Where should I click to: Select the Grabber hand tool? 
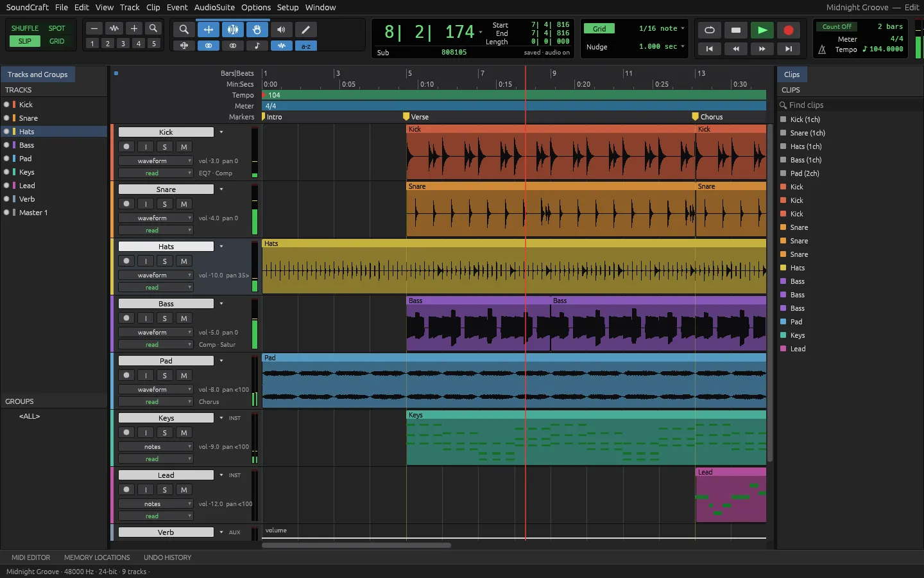(x=257, y=30)
